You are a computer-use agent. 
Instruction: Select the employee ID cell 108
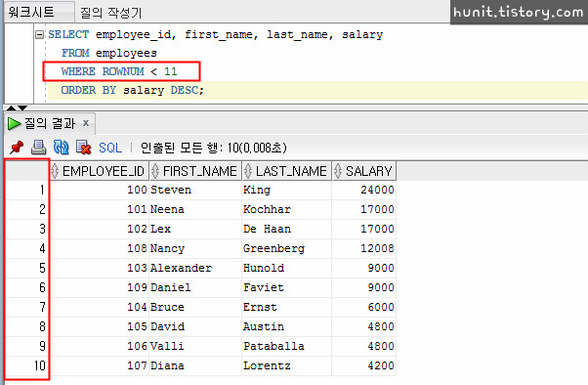tap(100, 248)
